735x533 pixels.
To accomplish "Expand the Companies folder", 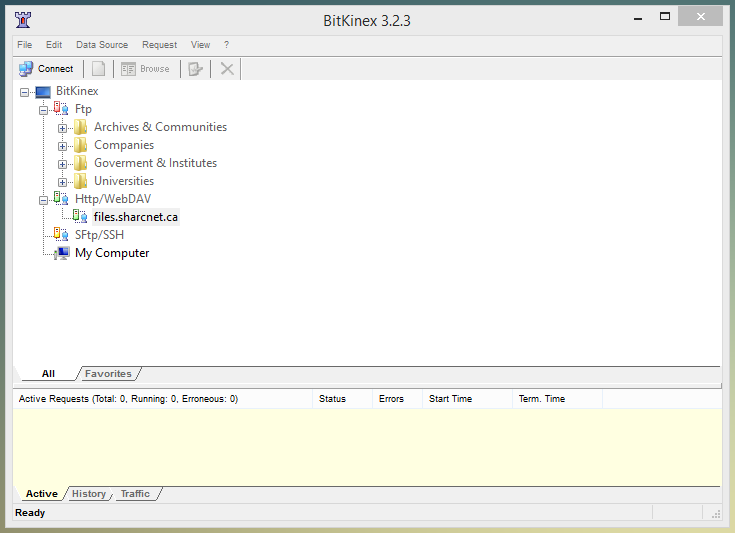I will tap(62, 146).
